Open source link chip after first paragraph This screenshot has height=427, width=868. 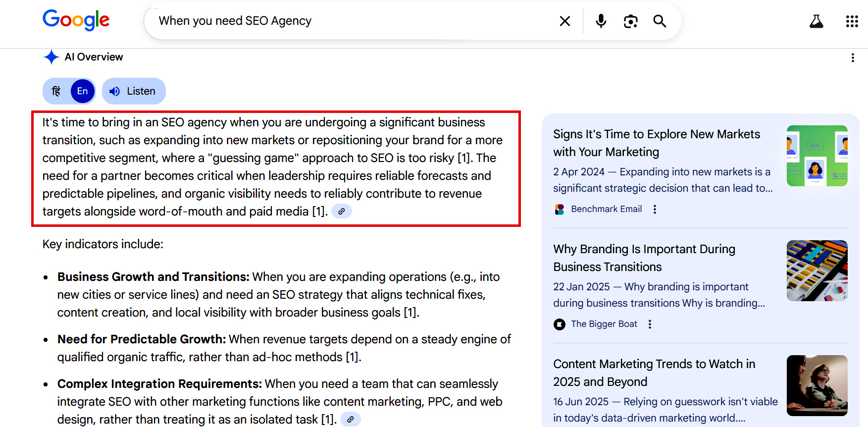[x=342, y=211]
